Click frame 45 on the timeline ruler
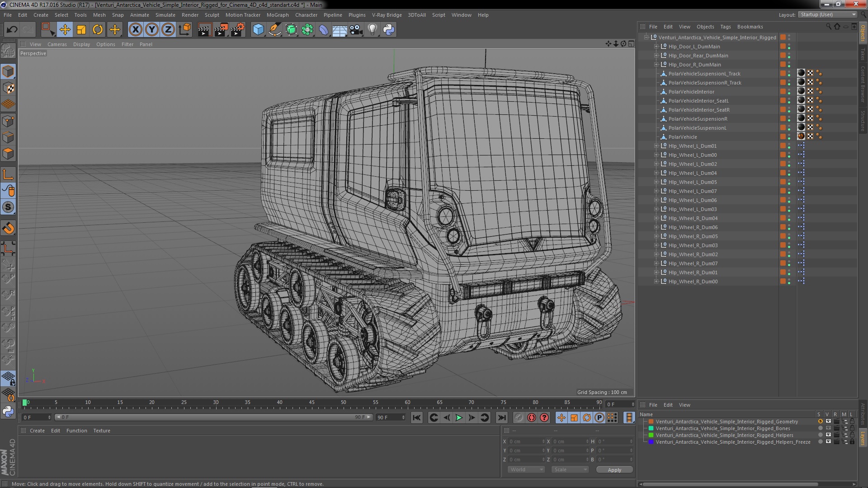 [x=311, y=403]
